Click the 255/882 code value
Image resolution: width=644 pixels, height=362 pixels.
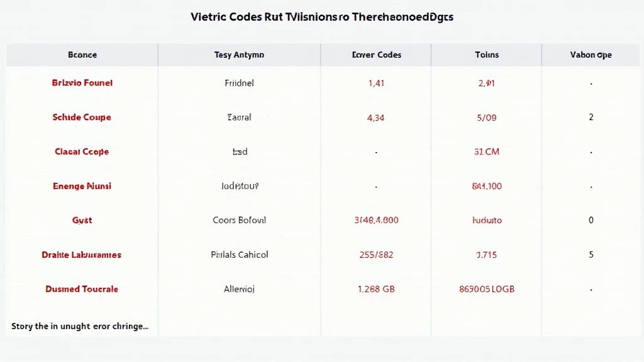pos(376,255)
